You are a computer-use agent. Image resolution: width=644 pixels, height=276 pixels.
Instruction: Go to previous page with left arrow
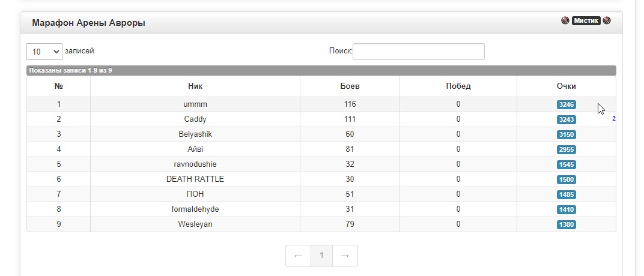click(298, 256)
